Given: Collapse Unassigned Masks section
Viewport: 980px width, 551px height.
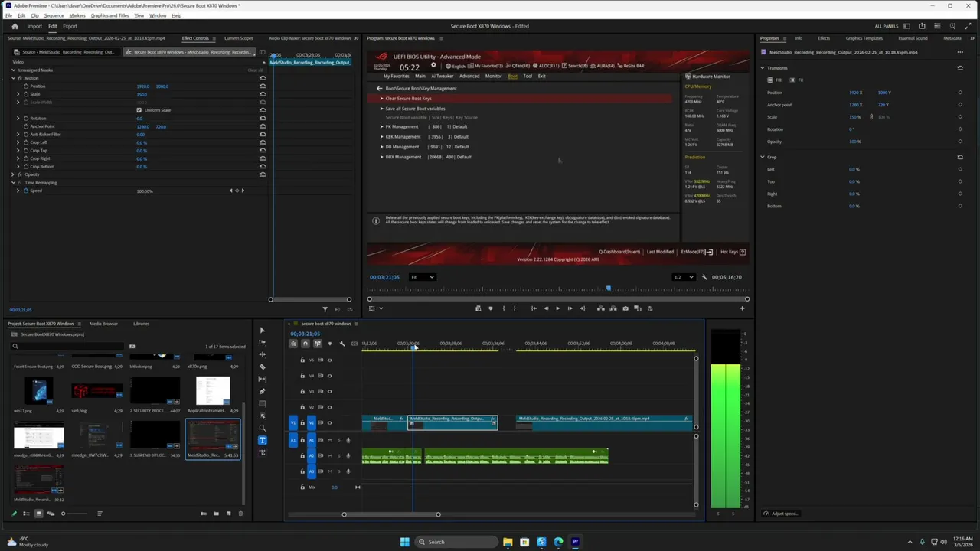Looking at the screenshot, I should (13, 70).
